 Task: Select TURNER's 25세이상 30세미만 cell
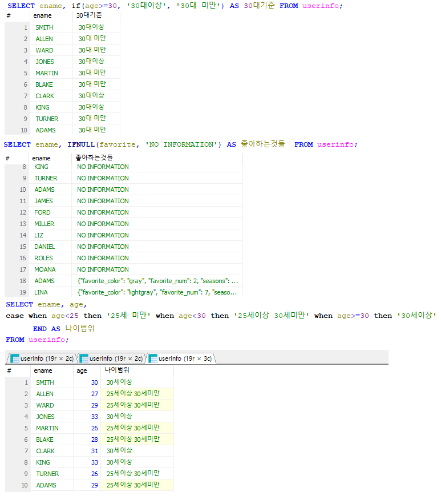tap(137, 474)
